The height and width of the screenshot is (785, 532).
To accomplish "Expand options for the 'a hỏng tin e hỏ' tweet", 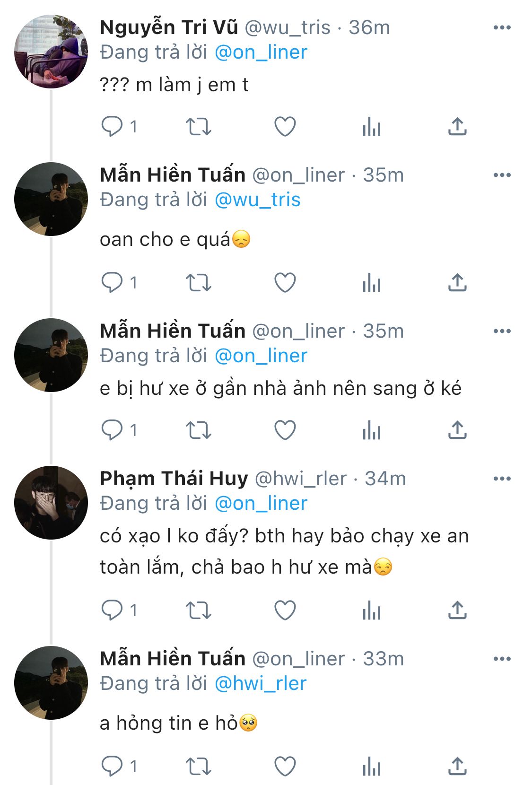I will (502, 659).
